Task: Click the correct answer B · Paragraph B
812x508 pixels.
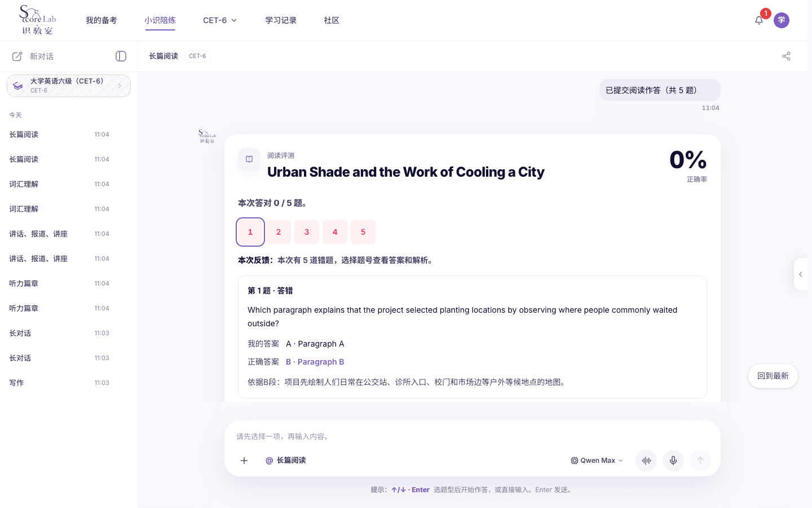Action: (x=315, y=362)
